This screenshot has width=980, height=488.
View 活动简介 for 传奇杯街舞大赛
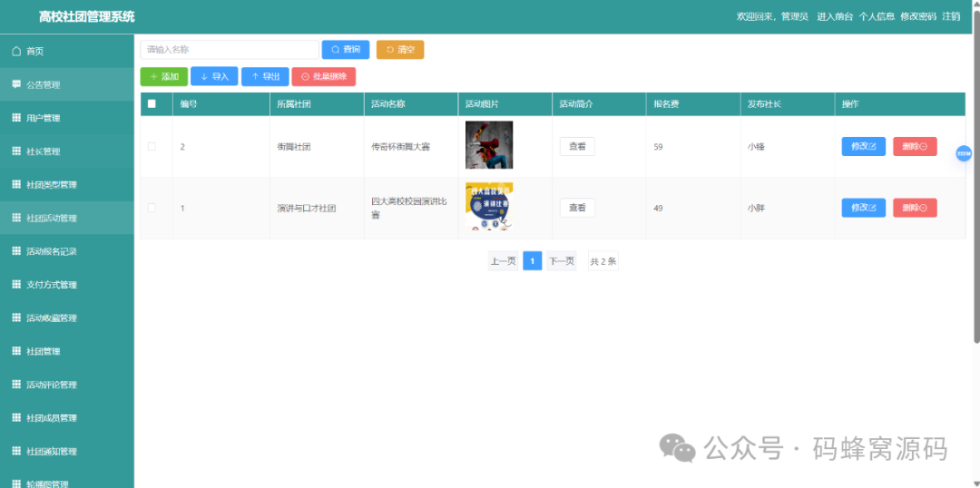click(577, 146)
